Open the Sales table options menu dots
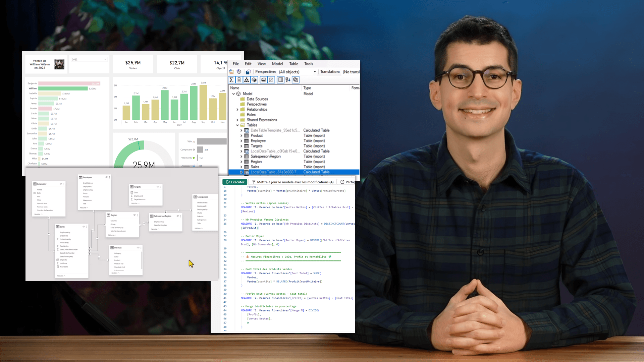 (87, 227)
